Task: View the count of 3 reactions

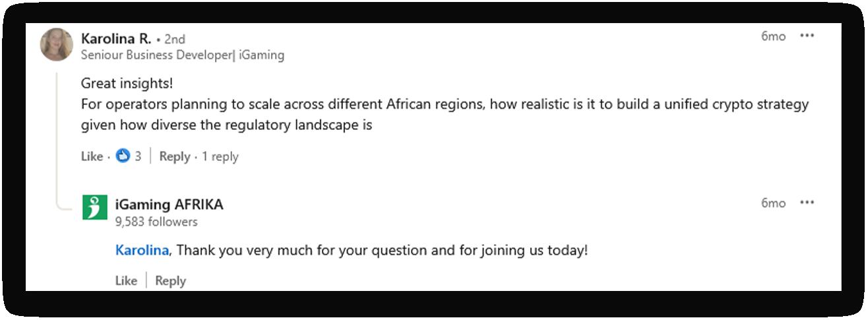Action: click(138, 156)
